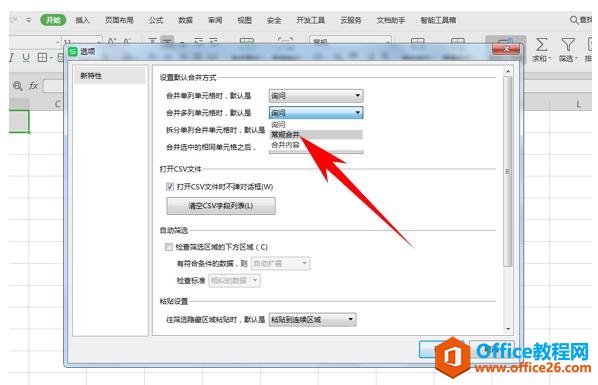Click the zoom magnifier beside fx
The image size is (598, 385).
[18, 85]
